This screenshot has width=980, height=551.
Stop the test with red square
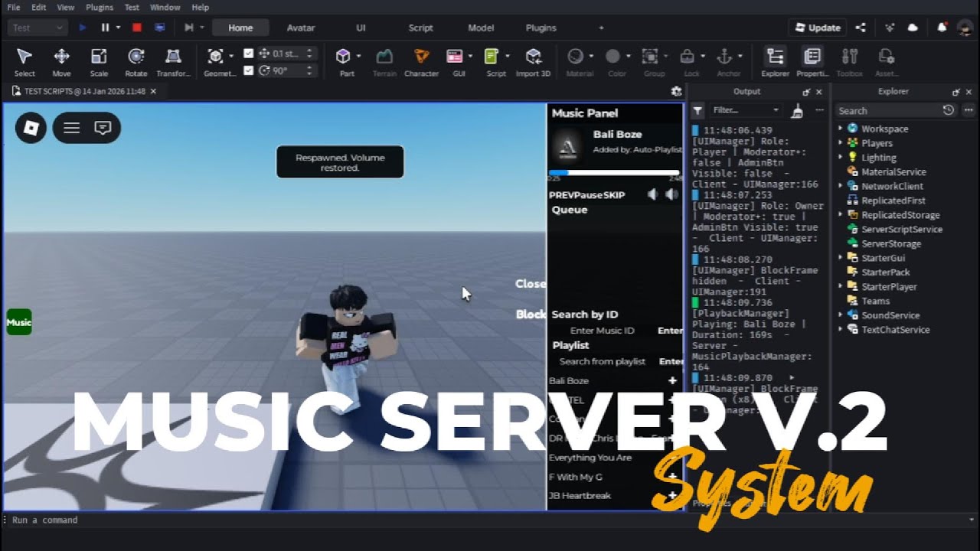137,28
